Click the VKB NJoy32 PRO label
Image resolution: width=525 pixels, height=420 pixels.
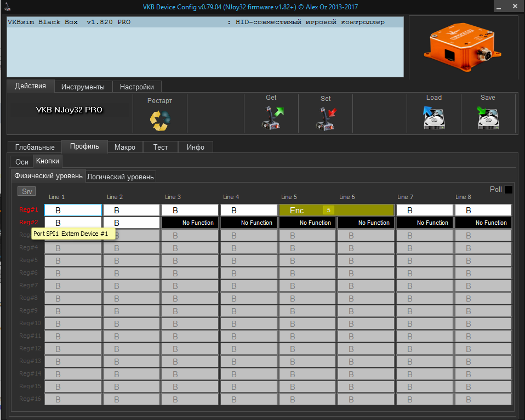coord(69,110)
